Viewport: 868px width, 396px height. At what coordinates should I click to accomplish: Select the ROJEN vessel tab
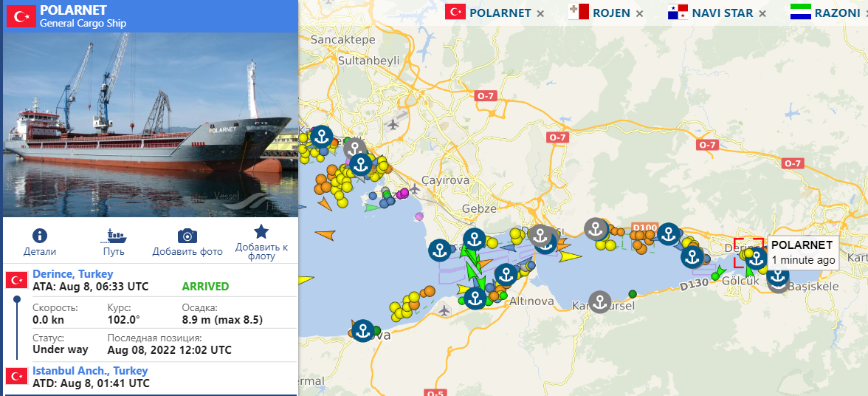[611, 13]
